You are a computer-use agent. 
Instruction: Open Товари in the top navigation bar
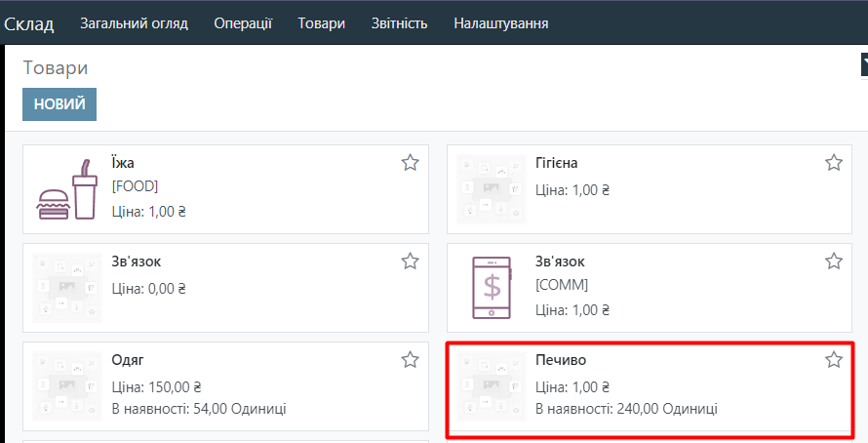[x=322, y=23]
